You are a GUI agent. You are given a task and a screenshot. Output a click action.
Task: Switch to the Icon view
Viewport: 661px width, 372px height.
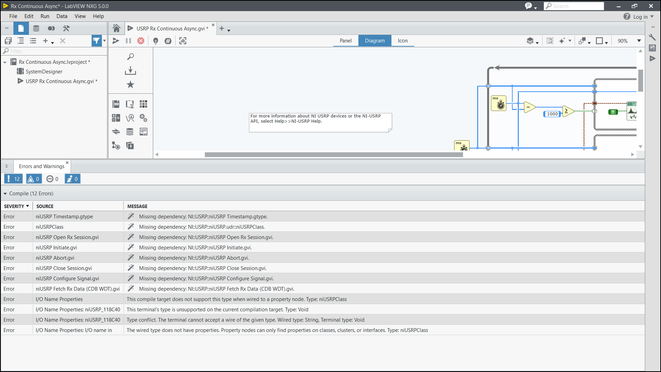(x=403, y=41)
